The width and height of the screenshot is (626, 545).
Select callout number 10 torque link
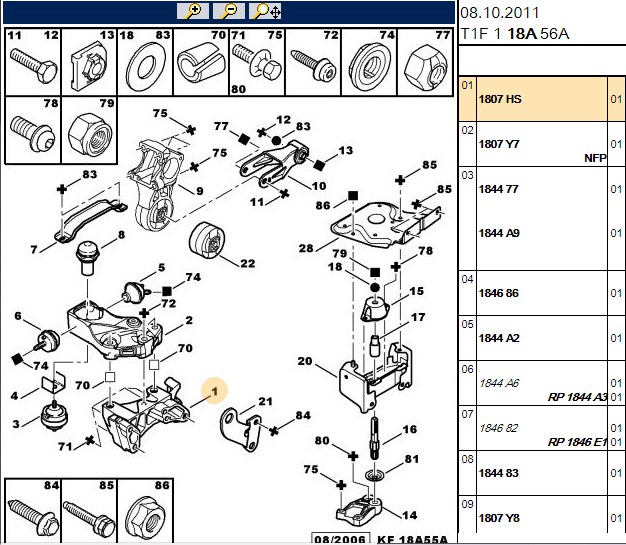[x=319, y=186]
